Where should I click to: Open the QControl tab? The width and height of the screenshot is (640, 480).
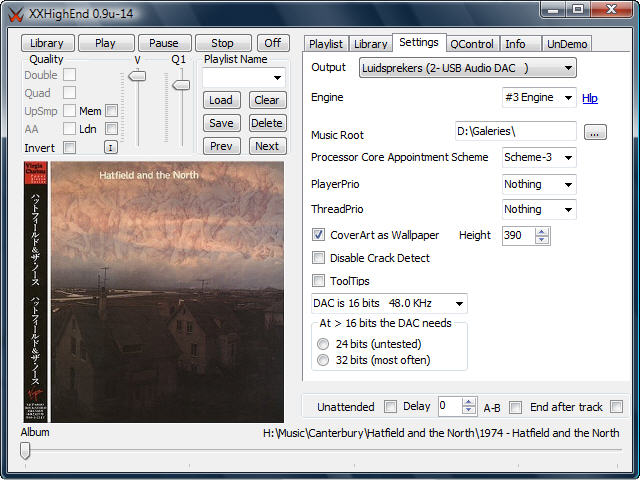472,44
